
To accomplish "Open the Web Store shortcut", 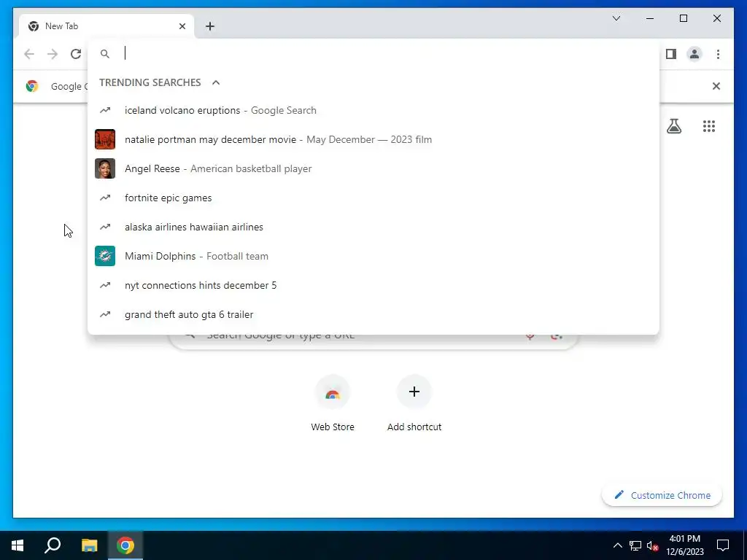I will (x=333, y=403).
